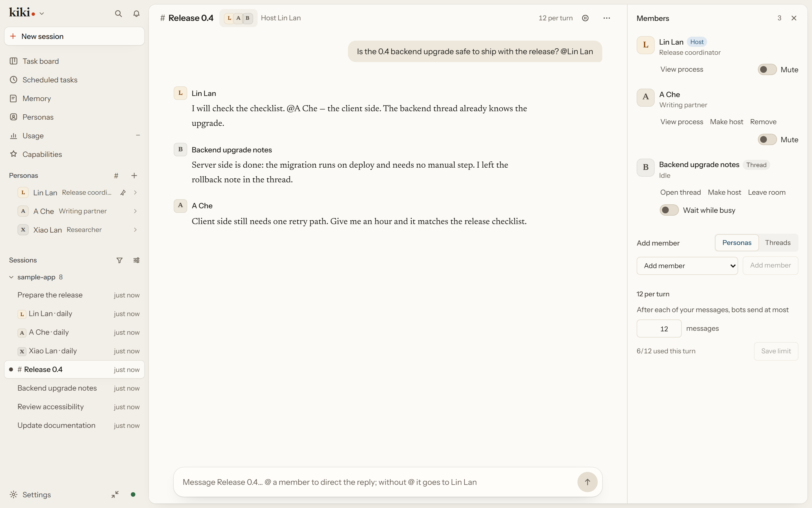
Task: Toggle Wait while busy switch
Action: (669, 210)
